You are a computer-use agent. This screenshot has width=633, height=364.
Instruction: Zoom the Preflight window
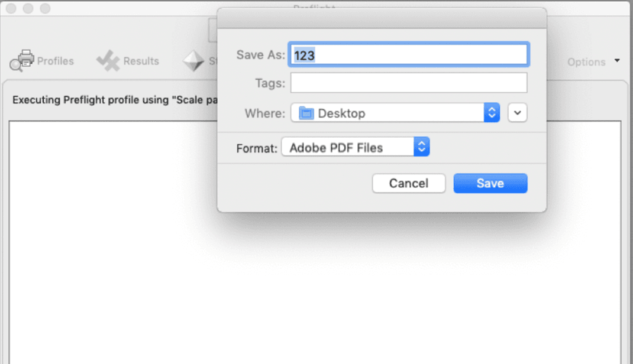pyautogui.click(x=45, y=8)
